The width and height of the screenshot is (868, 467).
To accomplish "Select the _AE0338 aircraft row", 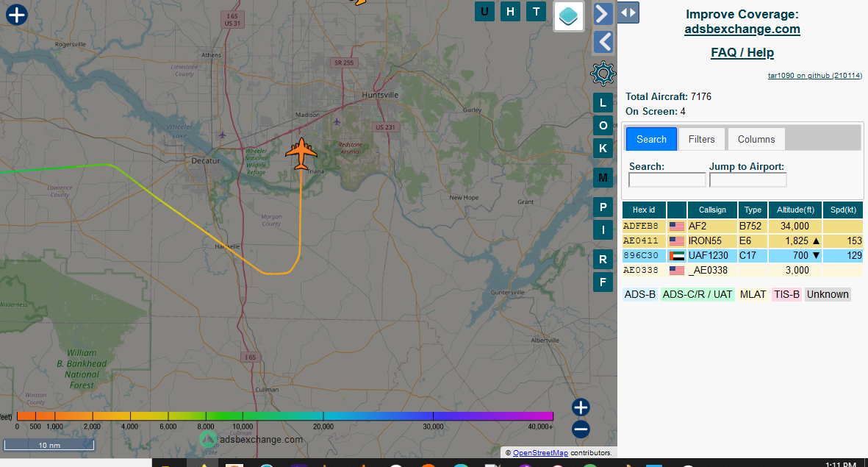I will (x=742, y=271).
